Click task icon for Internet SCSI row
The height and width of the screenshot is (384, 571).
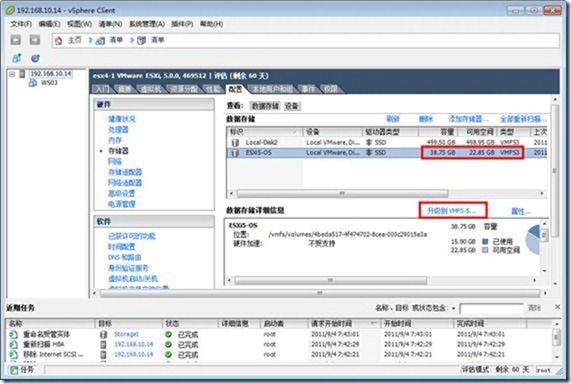pos(13,354)
